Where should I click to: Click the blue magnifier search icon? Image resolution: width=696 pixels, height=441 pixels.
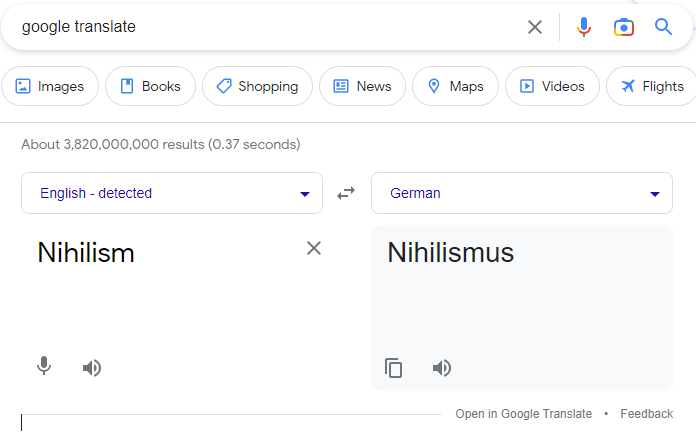pyautogui.click(x=663, y=27)
